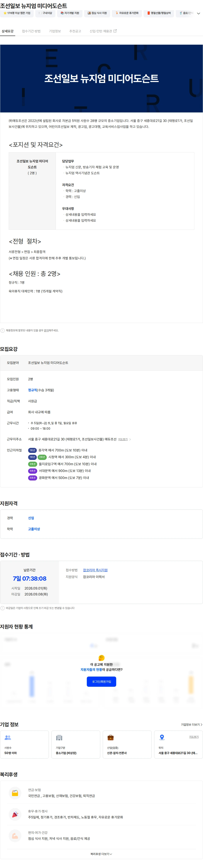Viewport: 203px width, 868px height.
Task: Click the 휴무·휴가·행사 party icon
Action: (15, 814)
